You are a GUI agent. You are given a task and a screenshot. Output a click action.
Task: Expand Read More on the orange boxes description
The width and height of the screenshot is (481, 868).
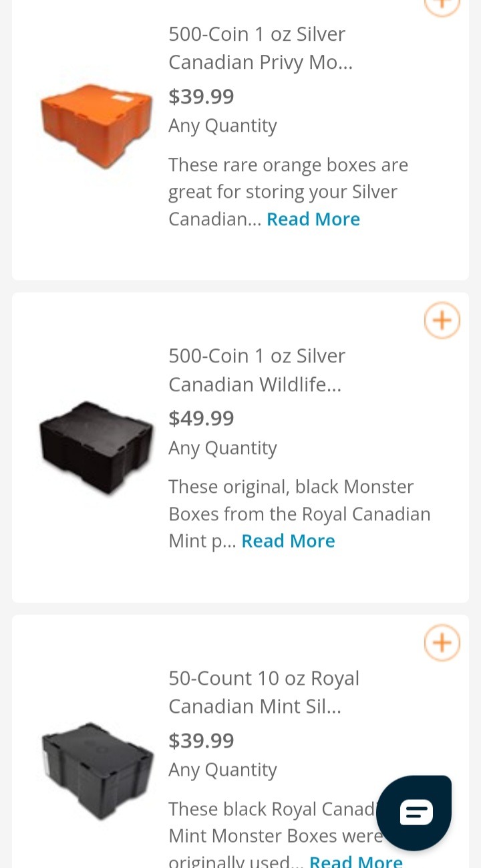313,219
